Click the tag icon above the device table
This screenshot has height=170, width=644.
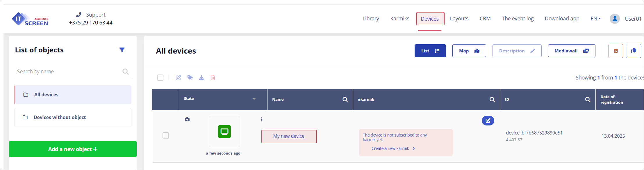point(190,77)
